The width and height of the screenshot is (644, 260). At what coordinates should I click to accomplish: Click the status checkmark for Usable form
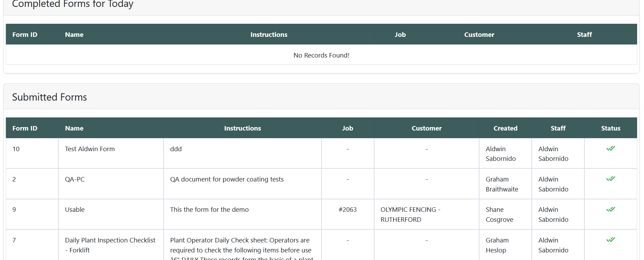pos(610,209)
